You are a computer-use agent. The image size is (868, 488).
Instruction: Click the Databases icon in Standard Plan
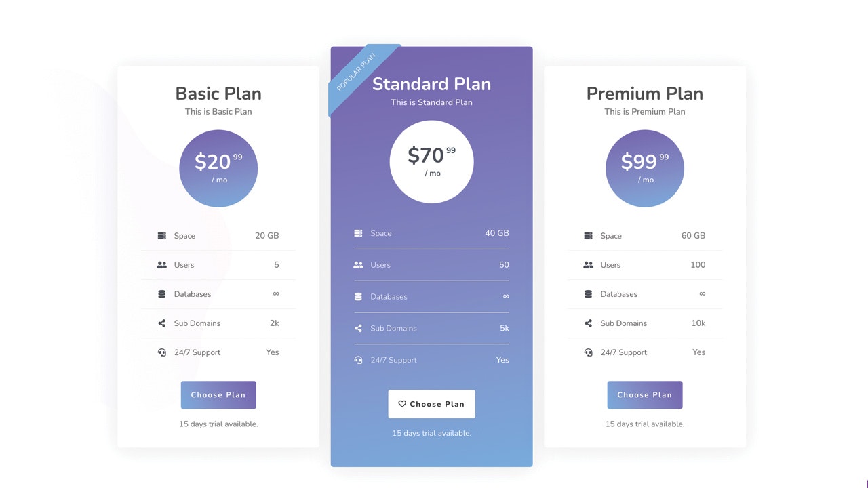click(x=359, y=296)
